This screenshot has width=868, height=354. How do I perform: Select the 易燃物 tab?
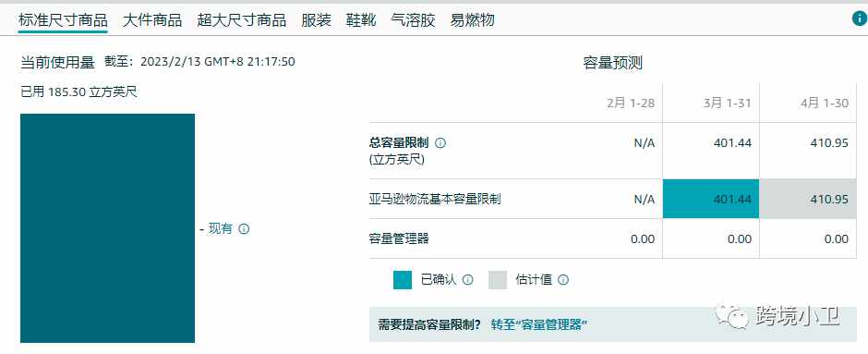click(x=472, y=20)
